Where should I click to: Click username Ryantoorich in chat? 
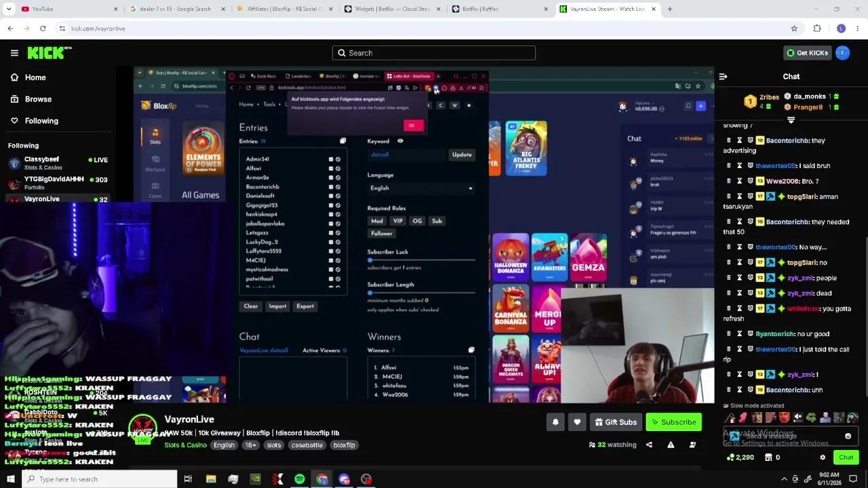click(775, 334)
